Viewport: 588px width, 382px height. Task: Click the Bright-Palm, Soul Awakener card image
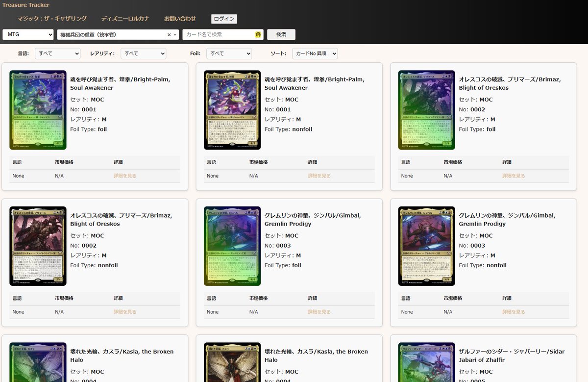pyautogui.click(x=38, y=110)
